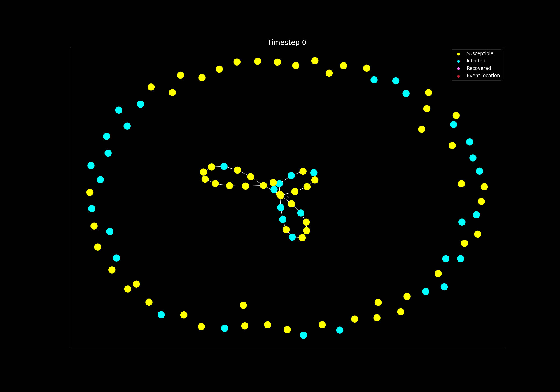This screenshot has height=392, width=560.
Task: Click the "Susceptible" legend label
Action: tap(480, 53)
